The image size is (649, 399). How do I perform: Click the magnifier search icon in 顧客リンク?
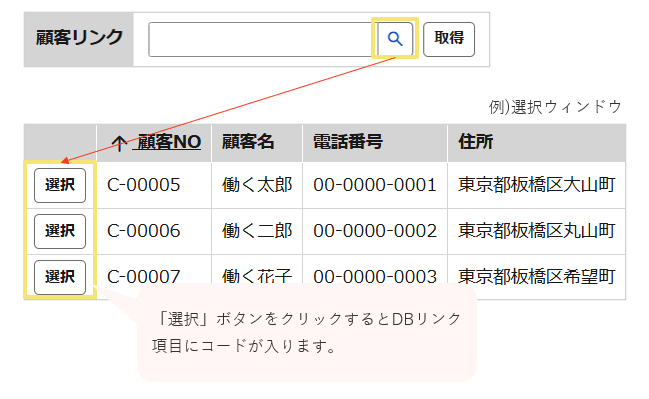[x=395, y=39]
